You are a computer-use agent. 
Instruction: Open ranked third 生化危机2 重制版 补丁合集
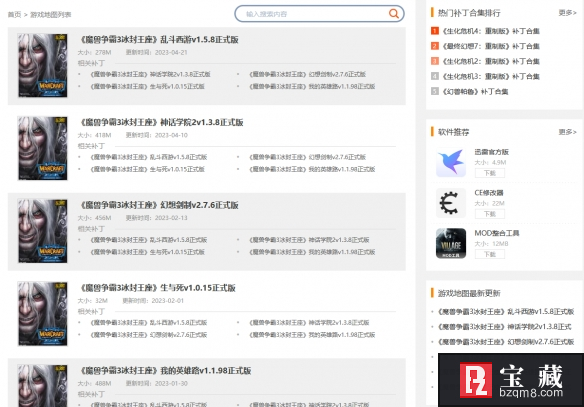tap(491, 61)
